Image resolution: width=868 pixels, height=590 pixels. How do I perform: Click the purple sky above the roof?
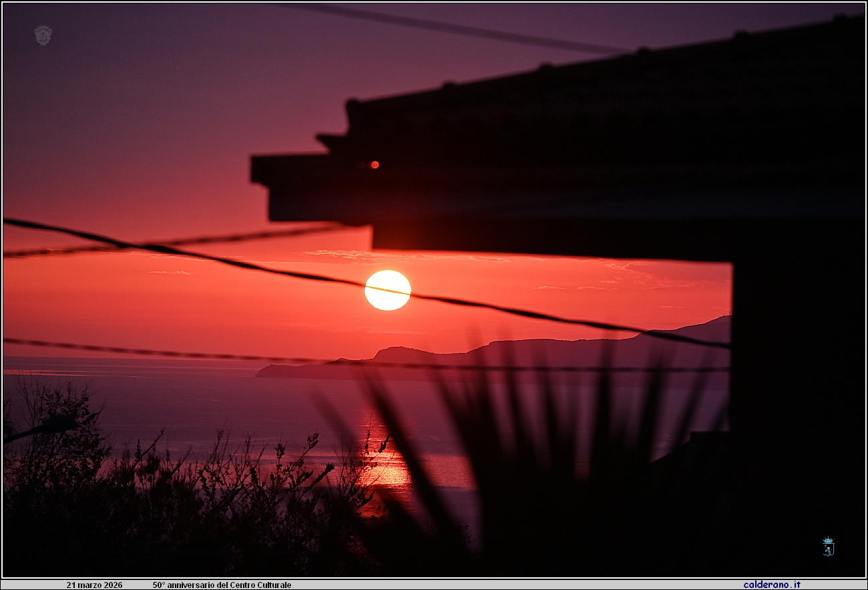pyautogui.click(x=200, y=80)
